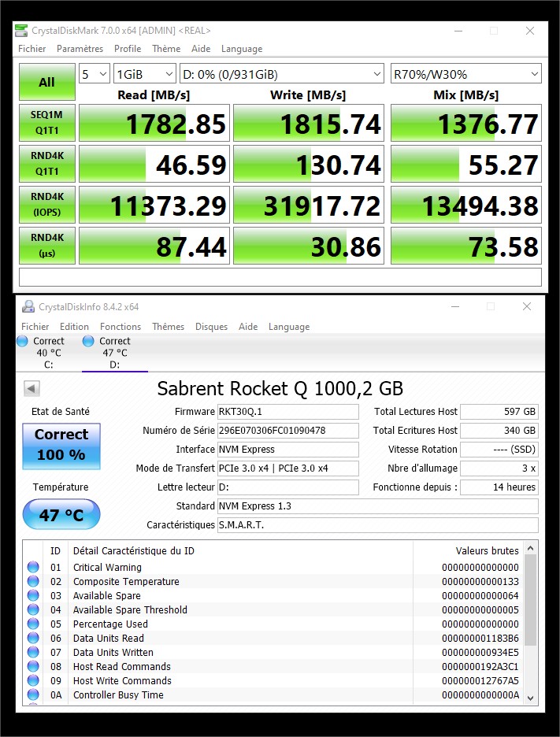Open Edition menu in CrystalDiskInfo
560x737 pixels.
[x=74, y=326]
